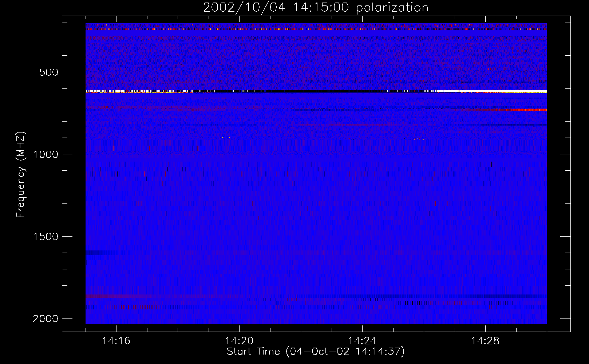Click the 2000 frequency tick label

(x=45, y=319)
